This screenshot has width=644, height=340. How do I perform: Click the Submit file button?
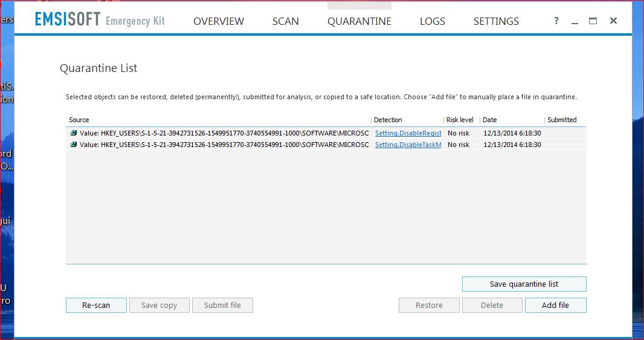coord(222,305)
